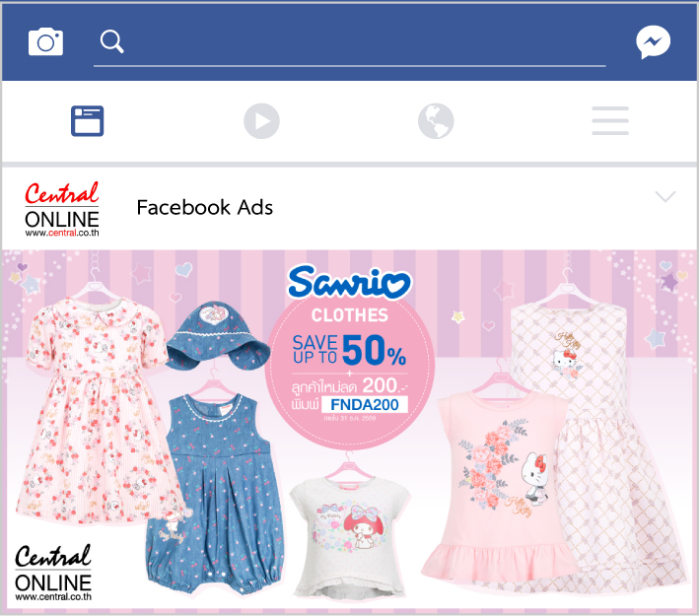Image resolution: width=699 pixels, height=616 pixels.
Task: Select the blue denim romper
Action: [214, 493]
